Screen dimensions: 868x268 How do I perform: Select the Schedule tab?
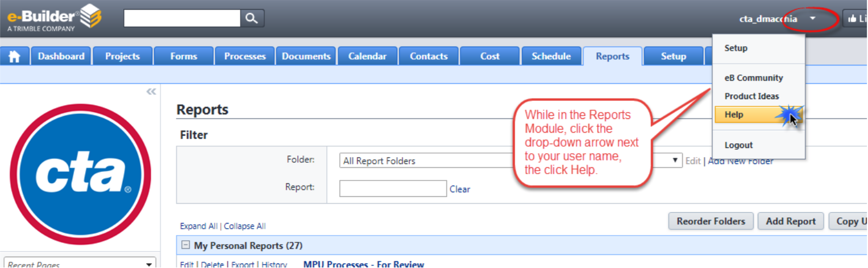coord(551,56)
